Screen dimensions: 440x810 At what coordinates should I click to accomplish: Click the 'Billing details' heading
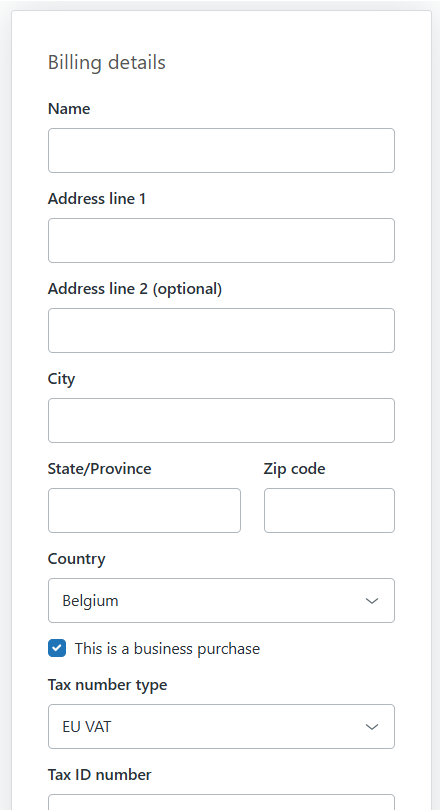point(106,63)
